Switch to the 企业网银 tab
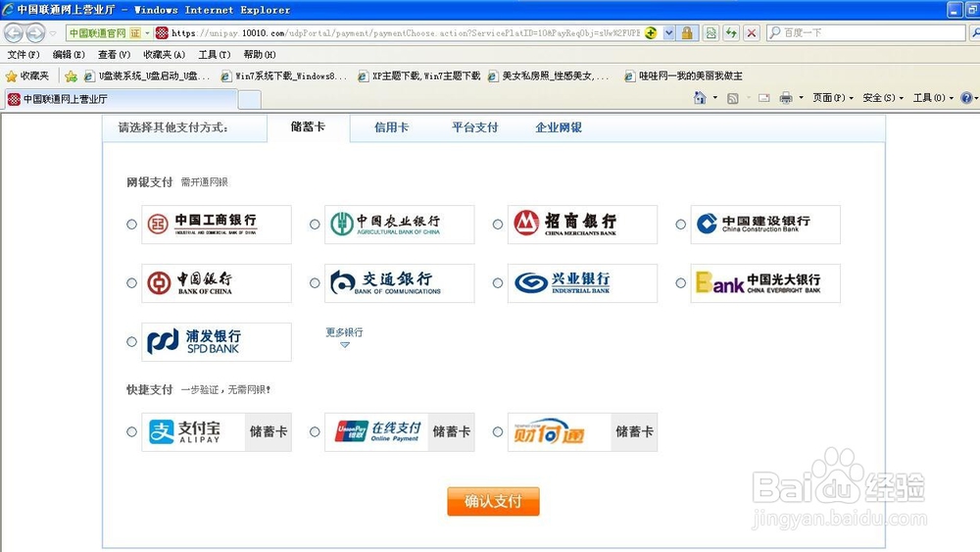Screen dimensions: 980x552 (559, 127)
